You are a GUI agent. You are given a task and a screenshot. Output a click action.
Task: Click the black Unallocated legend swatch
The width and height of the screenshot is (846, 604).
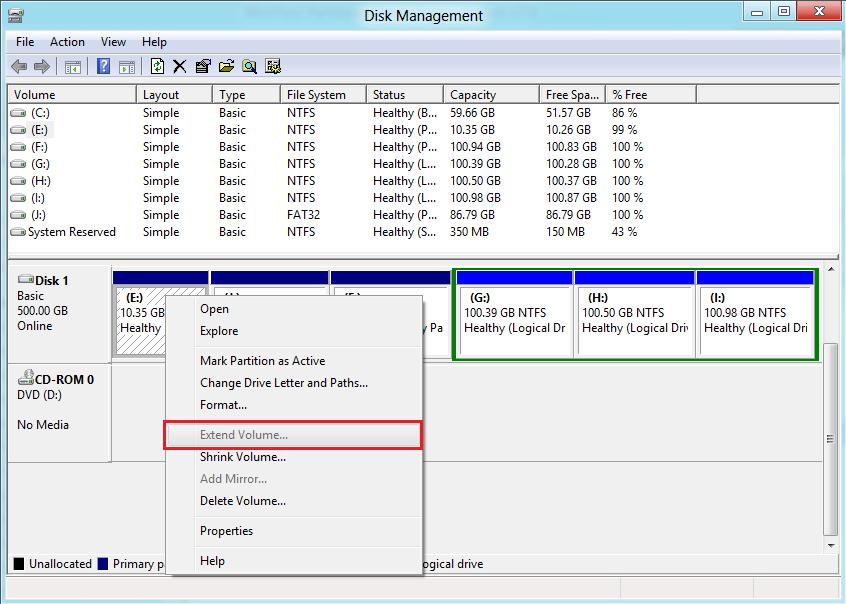(19, 564)
